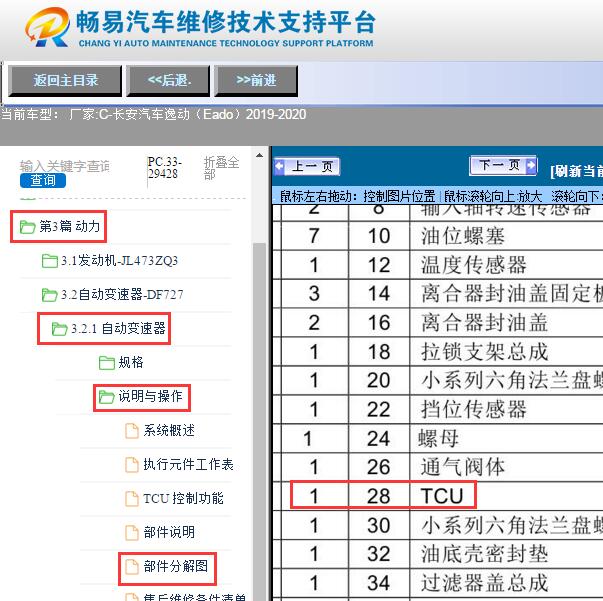
Task: Click the right arrow icon on 下一页
Action: click(x=531, y=165)
